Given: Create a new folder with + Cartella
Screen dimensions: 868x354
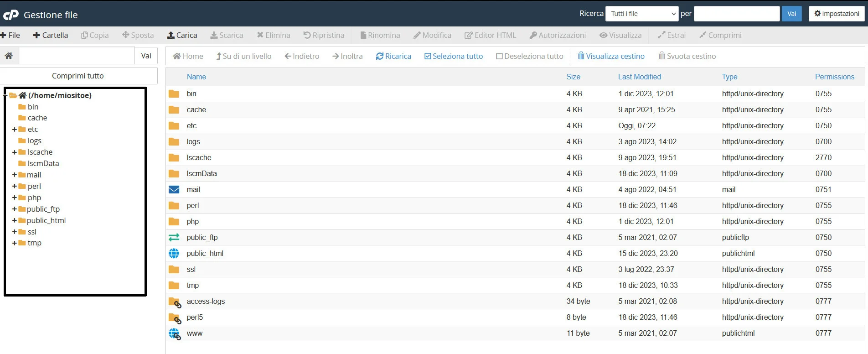Looking at the screenshot, I should click(51, 35).
